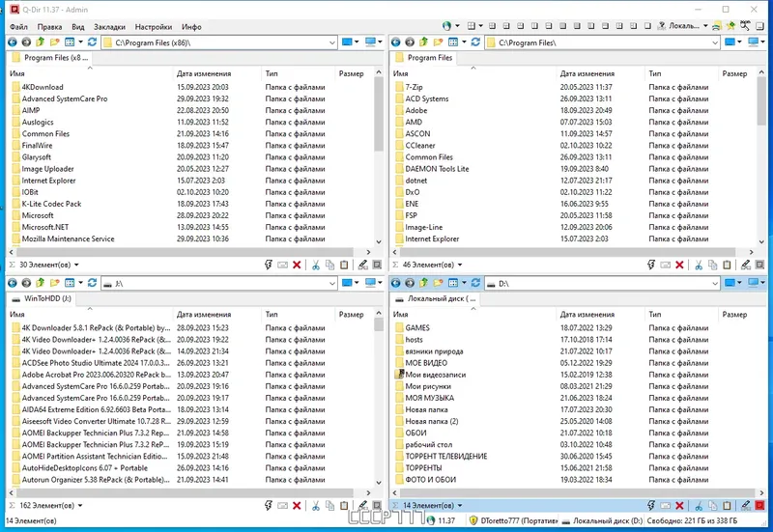The image size is (773, 532).
Task: Select the WinToHDD (J:) tab
Action: click(x=42, y=298)
